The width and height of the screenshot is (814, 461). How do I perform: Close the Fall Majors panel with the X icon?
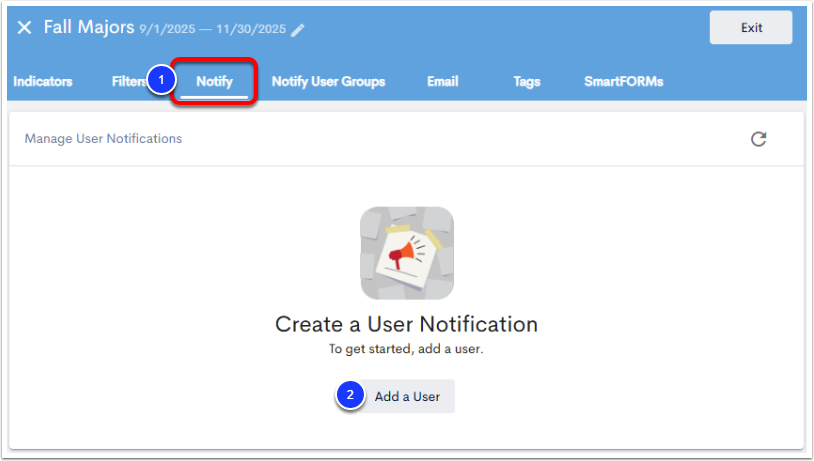pos(24,28)
